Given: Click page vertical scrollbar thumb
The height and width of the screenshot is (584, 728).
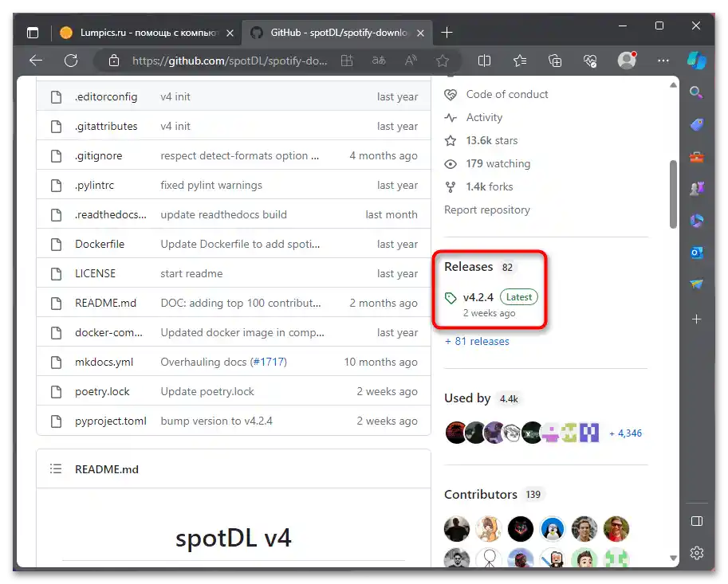Looking at the screenshot, I should click(x=673, y=194).
